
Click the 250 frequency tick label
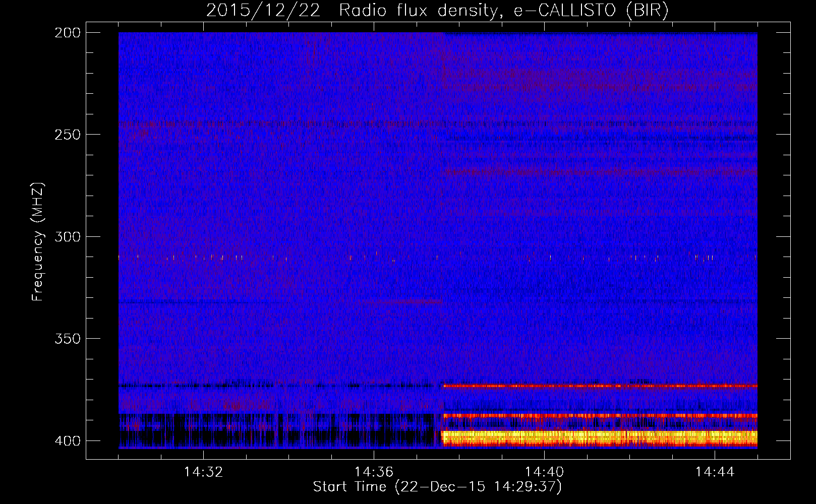[x=68, y=135]
